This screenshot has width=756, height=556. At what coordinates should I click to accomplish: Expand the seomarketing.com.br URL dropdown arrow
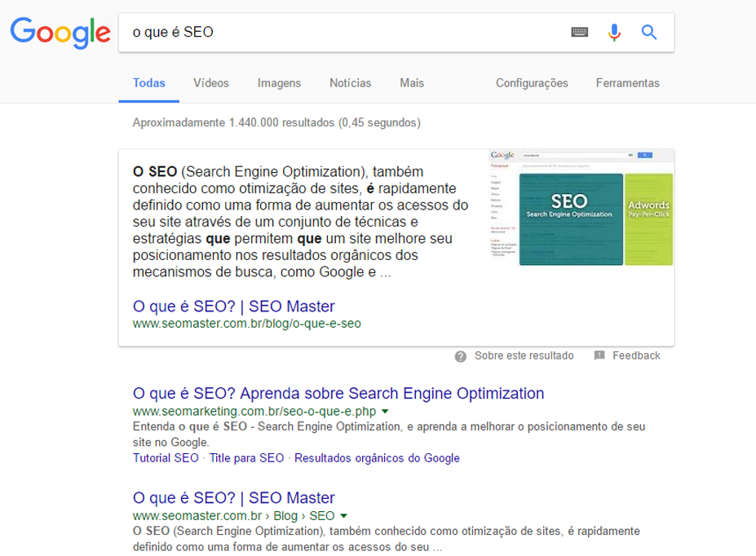pyautogui.click(x=385, y=412)
